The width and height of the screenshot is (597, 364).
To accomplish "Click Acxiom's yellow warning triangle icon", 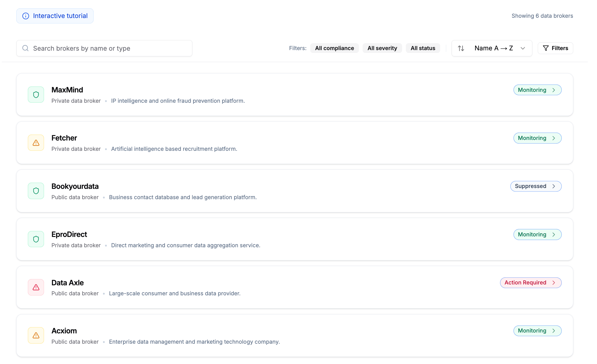I will (x=36, y=335).
